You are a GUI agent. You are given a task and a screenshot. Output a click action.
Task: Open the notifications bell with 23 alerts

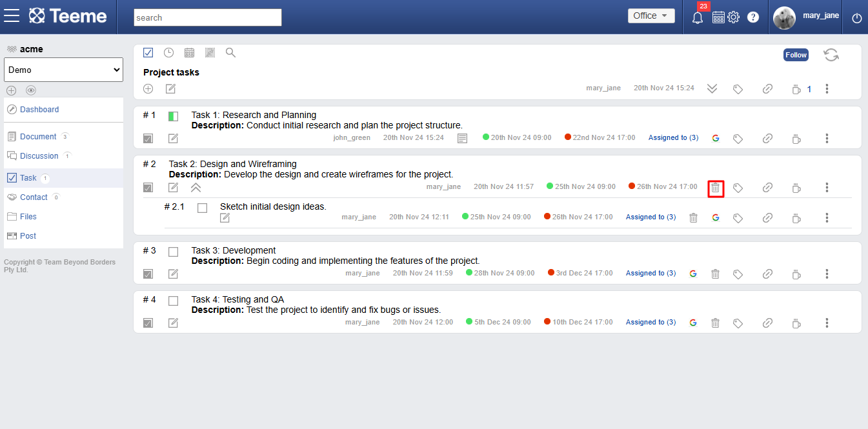click(x=698, y=17)
